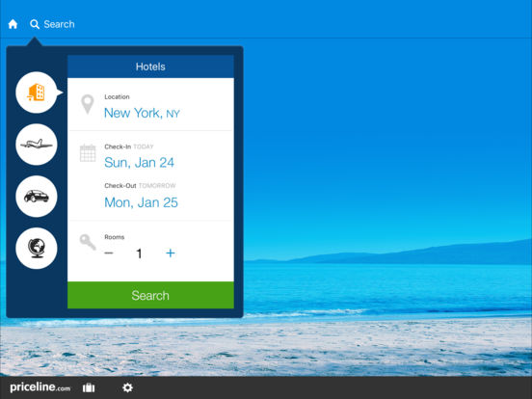Click the green Search button
Viewport: 532px width, 399px height.
click(x=150, y=295)
